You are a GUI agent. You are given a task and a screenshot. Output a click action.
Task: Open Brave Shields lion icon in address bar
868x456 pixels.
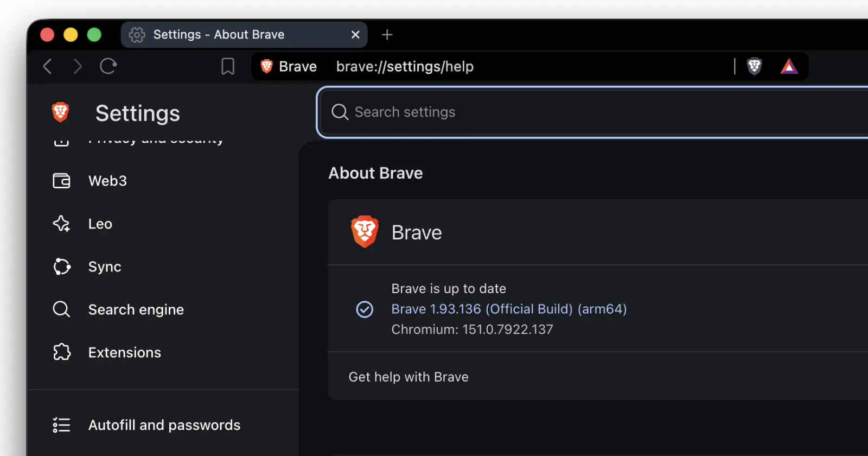(x=755, y=66)
